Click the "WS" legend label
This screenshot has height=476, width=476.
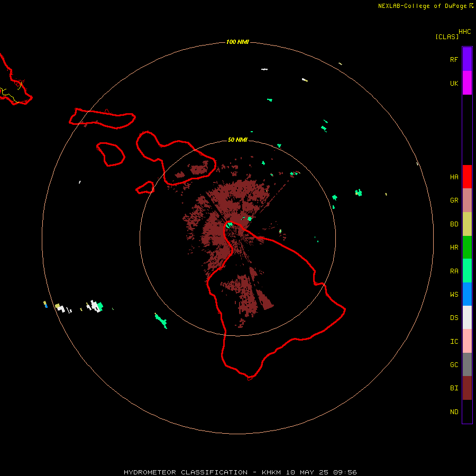pyautogui.click(x=454, y=295)
